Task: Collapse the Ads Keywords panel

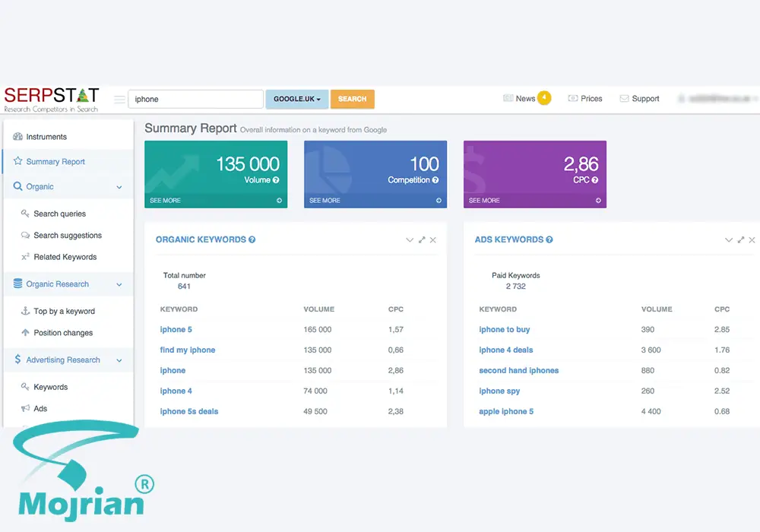Action: coord(729,240)
